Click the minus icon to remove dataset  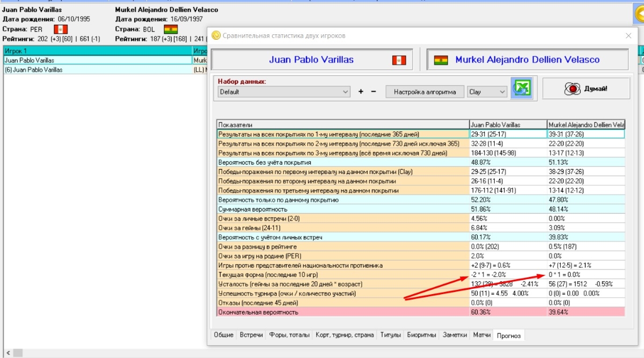pos(374,92)
